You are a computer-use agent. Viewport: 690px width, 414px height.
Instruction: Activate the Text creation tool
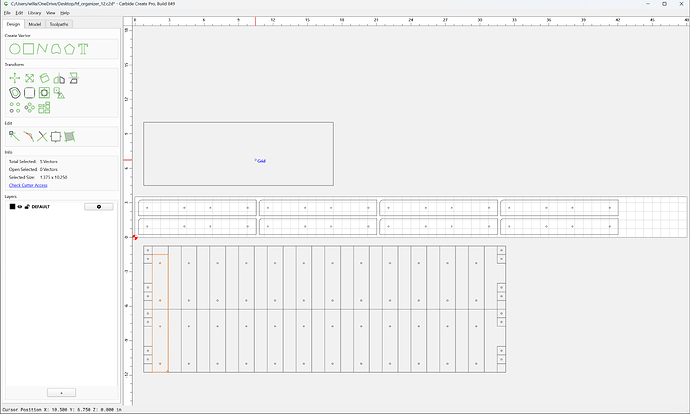click(83, 49)
